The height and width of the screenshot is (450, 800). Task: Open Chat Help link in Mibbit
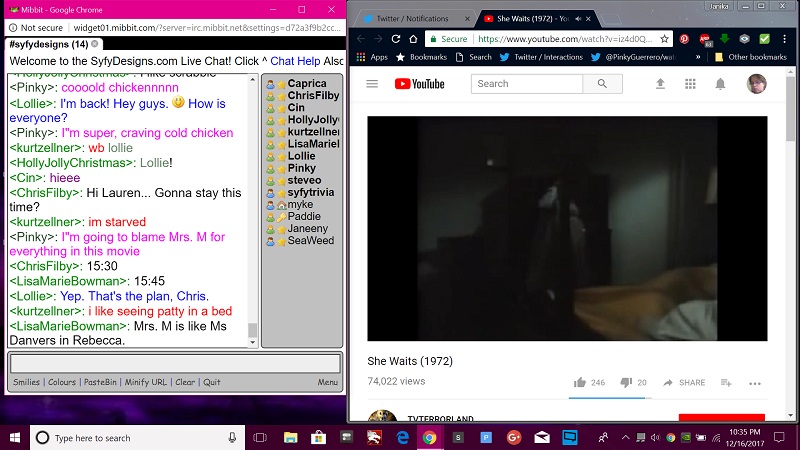coord(295,61)
